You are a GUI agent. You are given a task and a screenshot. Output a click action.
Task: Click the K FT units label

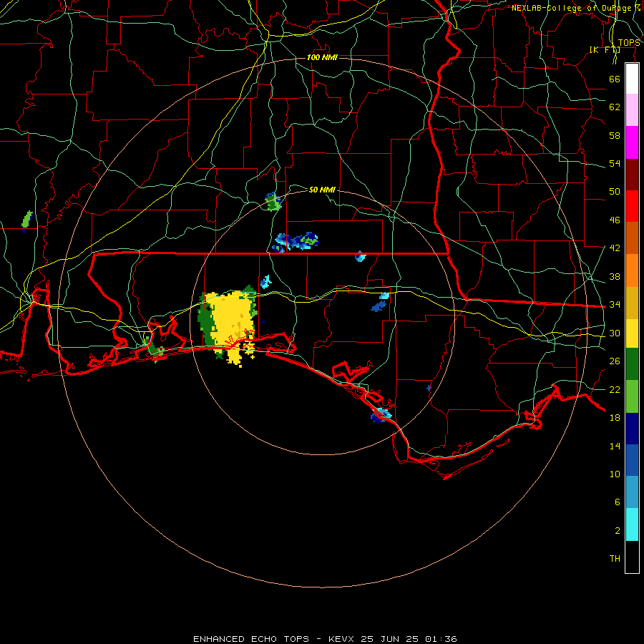click(605, 50)
